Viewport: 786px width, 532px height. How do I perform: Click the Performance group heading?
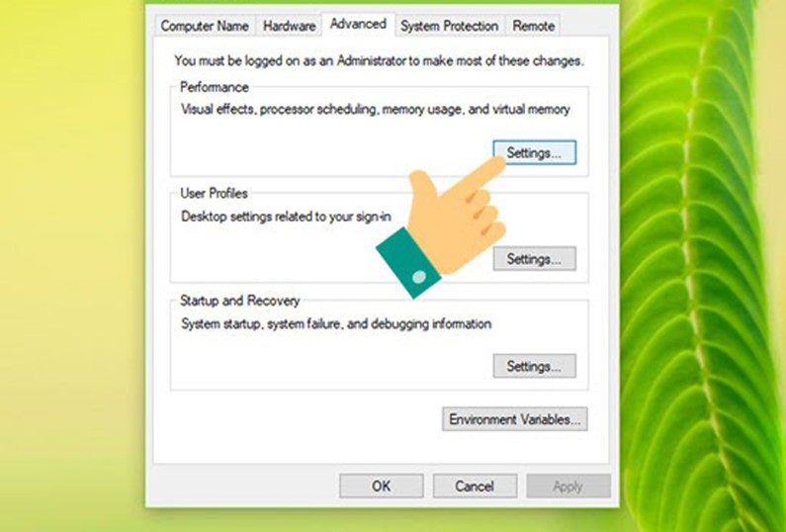pos(214,88)
